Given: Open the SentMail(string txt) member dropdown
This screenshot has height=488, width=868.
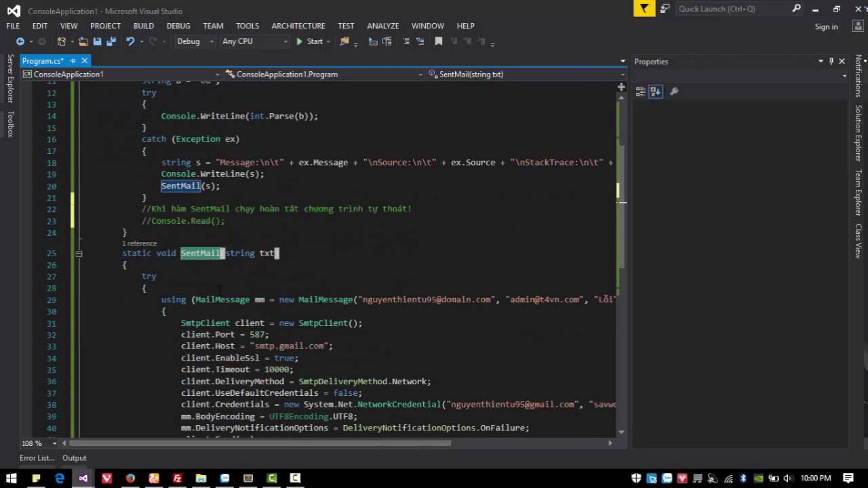Looking at the screenshot, I should pos(622,75).
